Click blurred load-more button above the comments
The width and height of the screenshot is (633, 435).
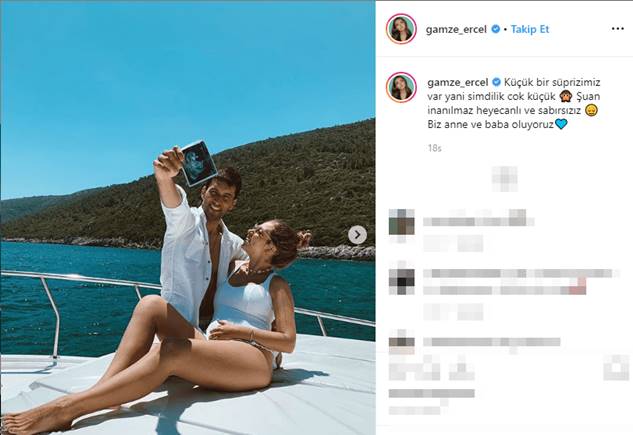point(504,178)
